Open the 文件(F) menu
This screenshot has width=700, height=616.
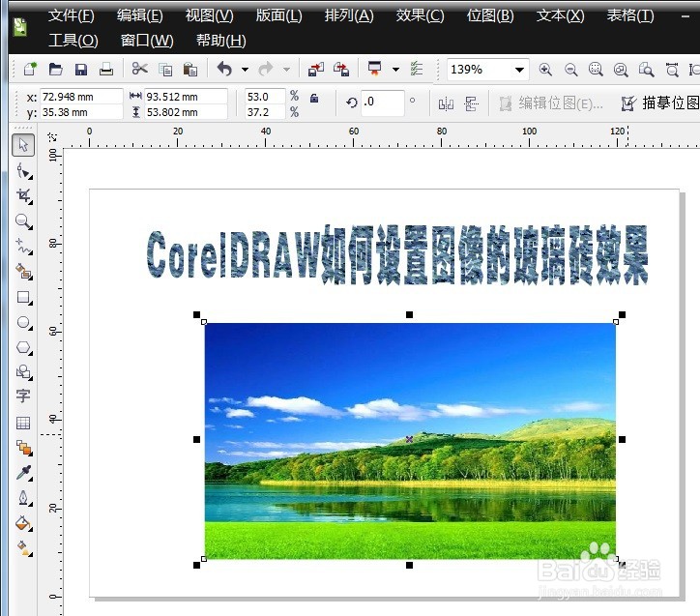(x=71, y=16)
